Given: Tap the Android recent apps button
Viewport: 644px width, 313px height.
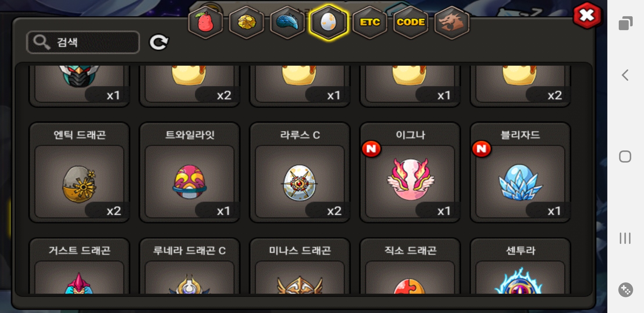Looking at the screenshot, I should click(625, 238).
